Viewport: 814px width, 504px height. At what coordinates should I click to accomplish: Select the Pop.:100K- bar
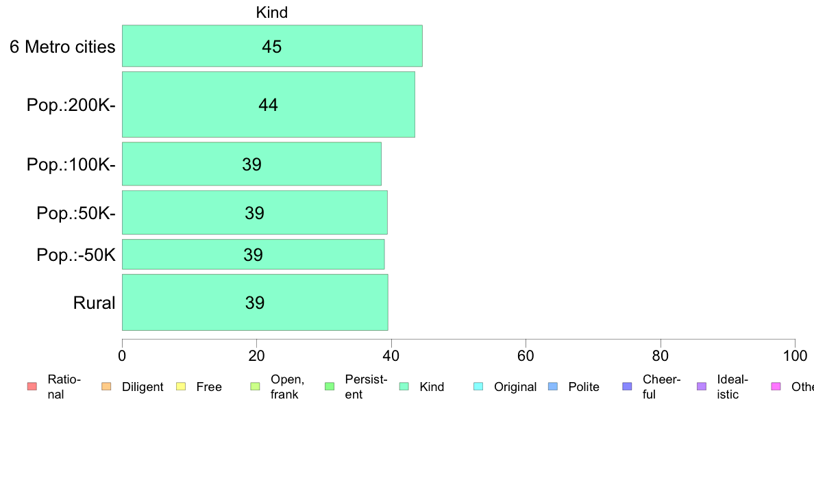251,164
